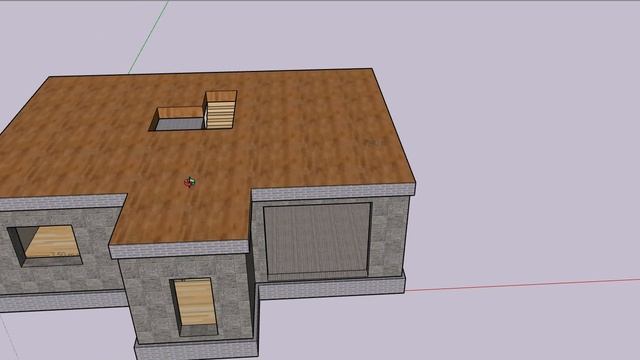Viewport: 640px width, 360px height.
Task: Select the red axis line on the right
Action: pos(522,285)
